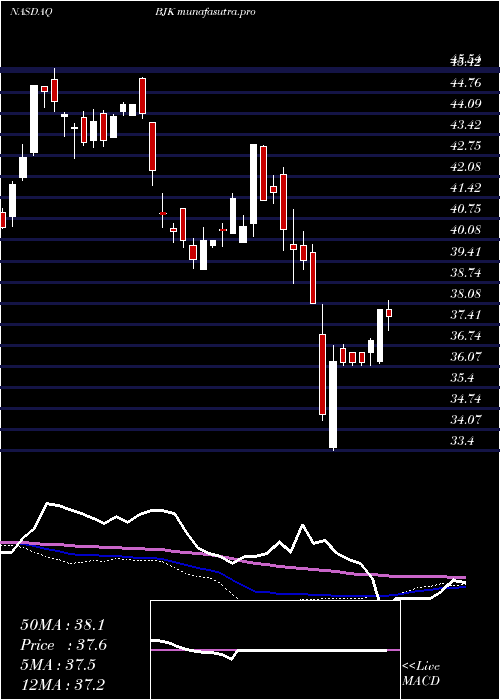The height and width of the screenshot is (700, 500).
Task: Click the 38.08 price axis label
Action: coord(466,294)
